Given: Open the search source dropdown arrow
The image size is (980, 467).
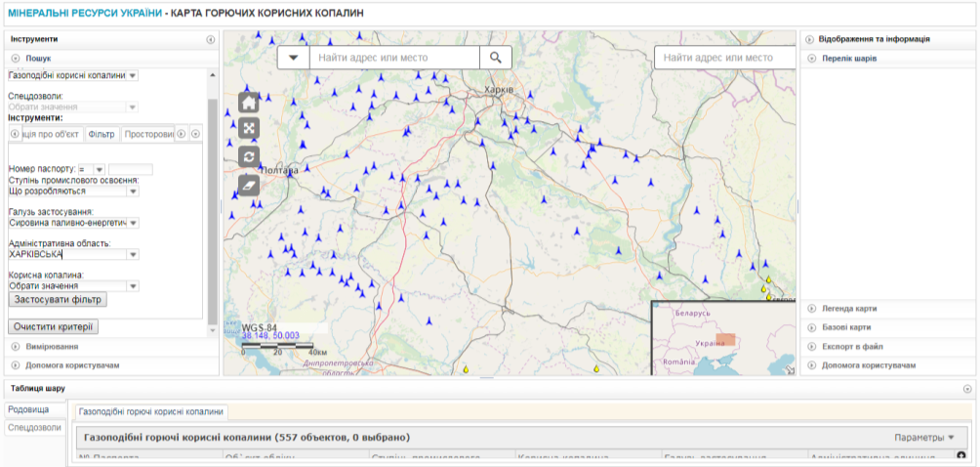Looking at the screenshot, I should 294,58.
